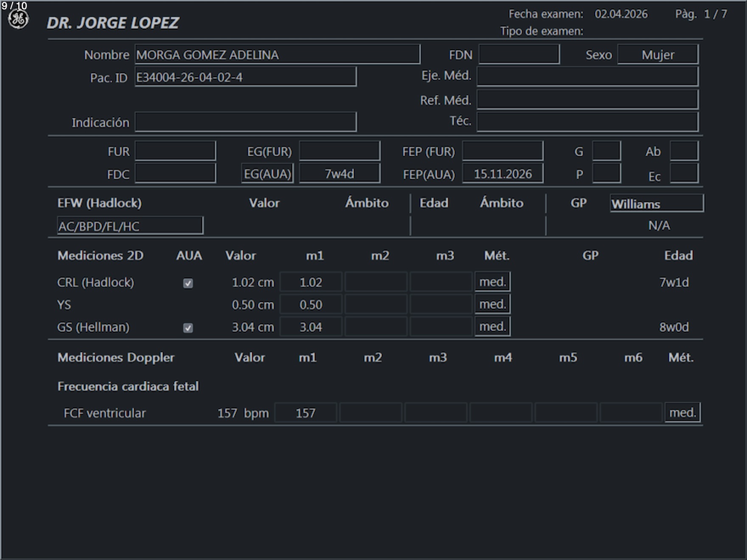Click med. button for FCF ventricular
Screen dimensions: 747x560
coord(682,413)
